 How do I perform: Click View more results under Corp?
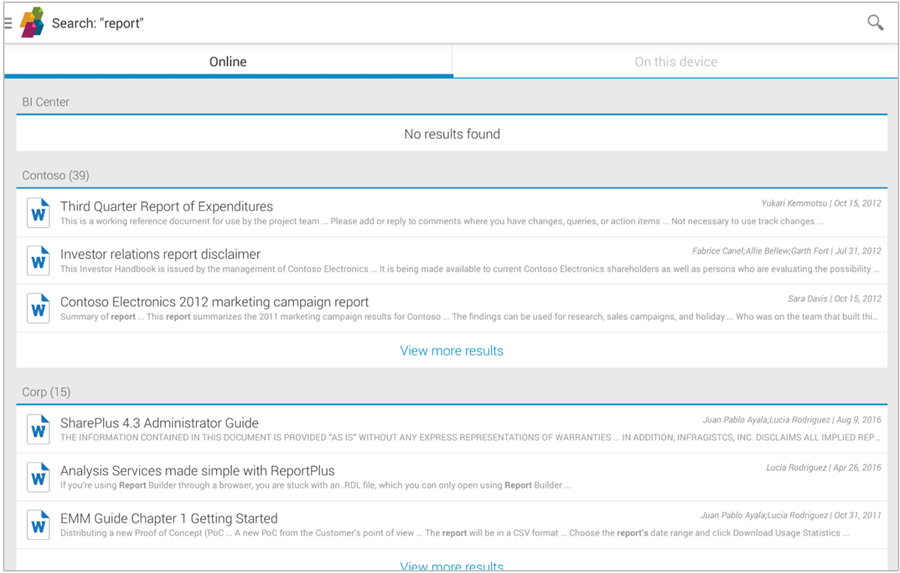coord(452,566)
